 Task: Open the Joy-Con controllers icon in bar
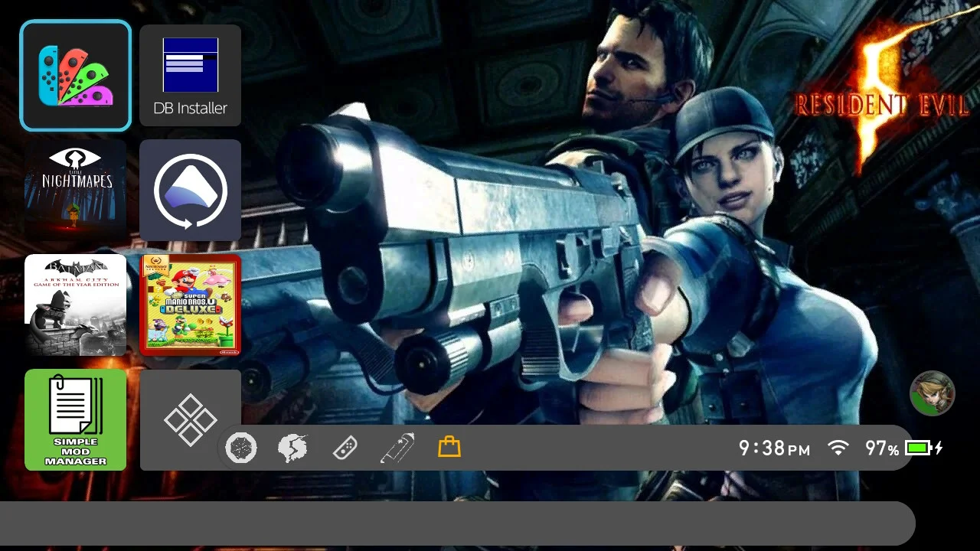click(345, 448)
